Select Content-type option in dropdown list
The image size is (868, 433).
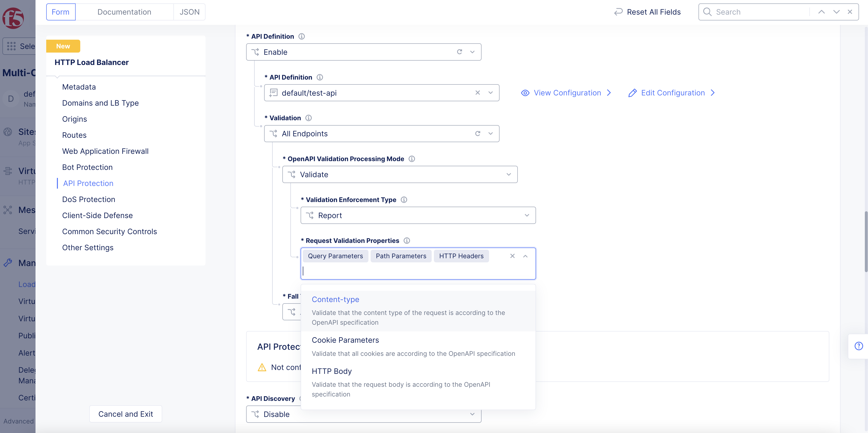pyautogui.click(x=335, y=299)
